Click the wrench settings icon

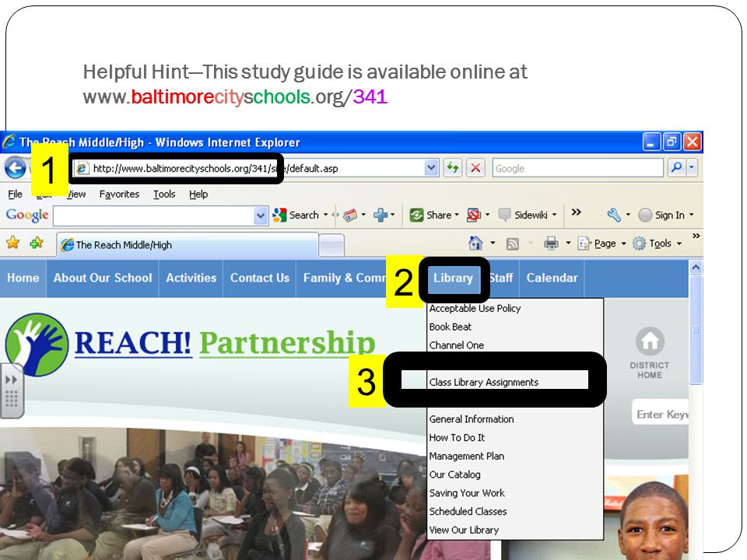(x=614, y=215)
